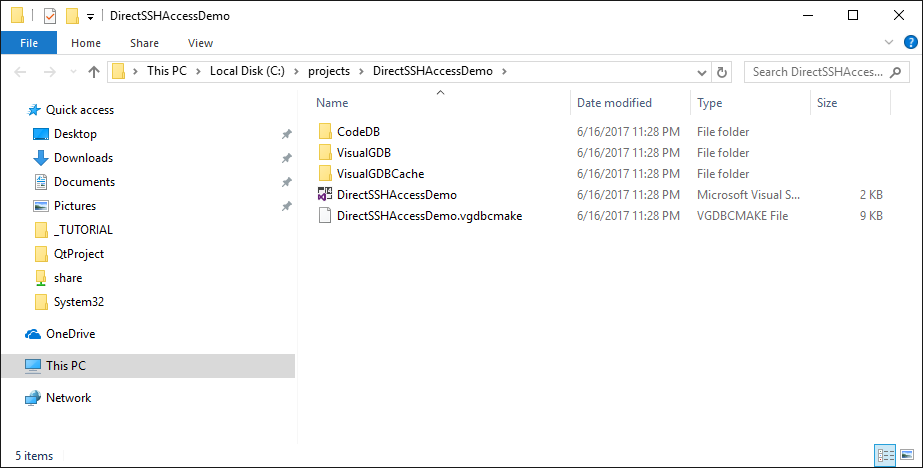Click DirectSSHAccessDemo breadcrumb in address bar
This screenshot has width=923, height=468.
click(x=433, y=71)
